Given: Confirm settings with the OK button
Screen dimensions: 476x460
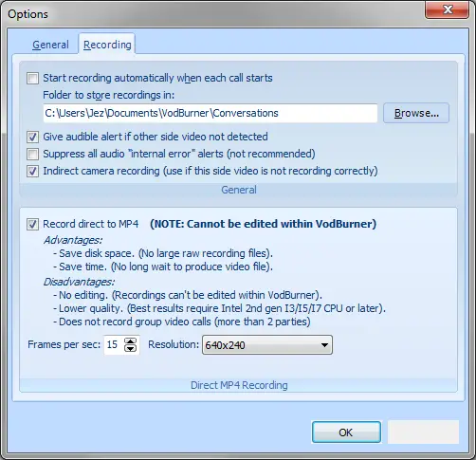Looking at the screenshot, I should pos(346,432).
